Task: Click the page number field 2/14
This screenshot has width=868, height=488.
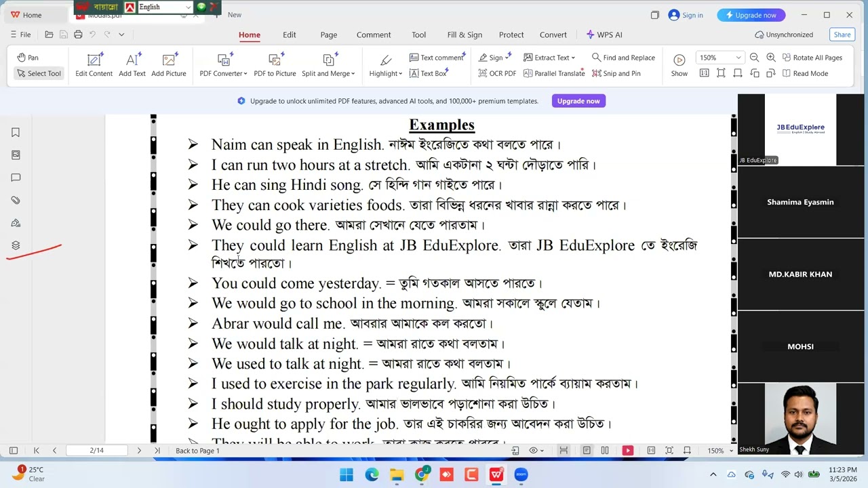Action: tap(97, 451)
